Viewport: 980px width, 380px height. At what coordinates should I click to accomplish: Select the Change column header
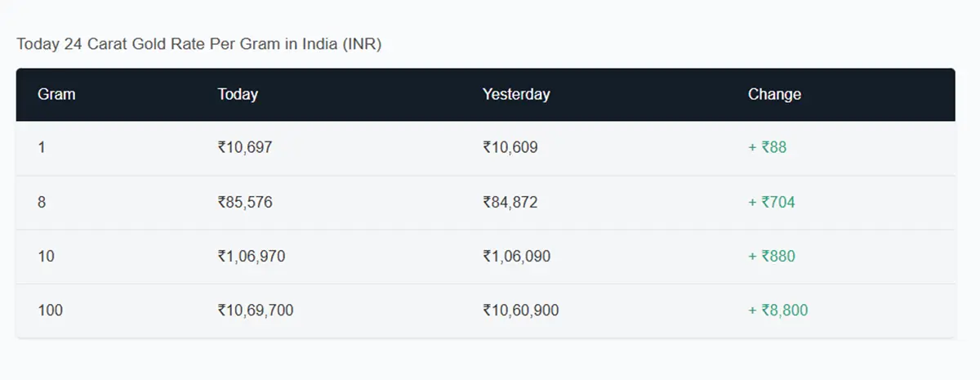point(774,94)
